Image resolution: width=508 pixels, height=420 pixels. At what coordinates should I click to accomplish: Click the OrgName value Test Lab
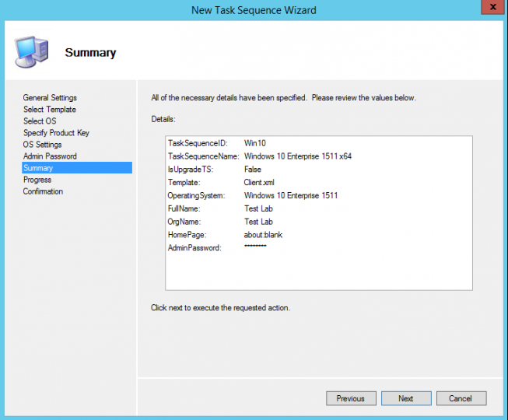258,222
